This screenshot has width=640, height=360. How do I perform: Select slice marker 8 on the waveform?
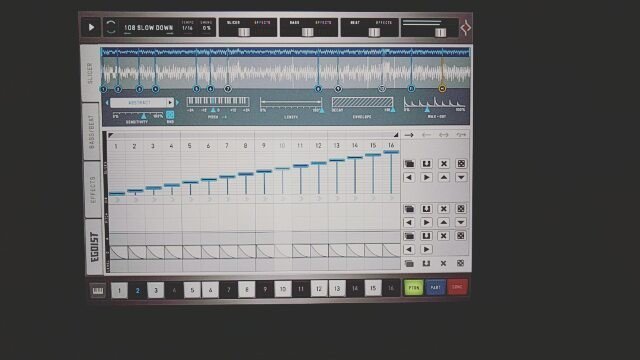click(x=318, y=89)
